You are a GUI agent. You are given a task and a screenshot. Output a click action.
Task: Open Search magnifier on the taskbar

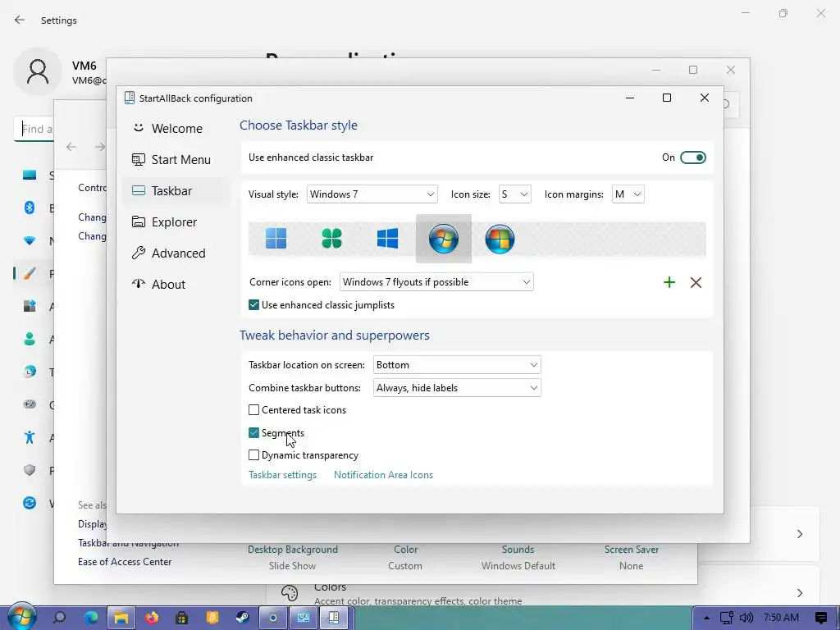pos(59,618)
